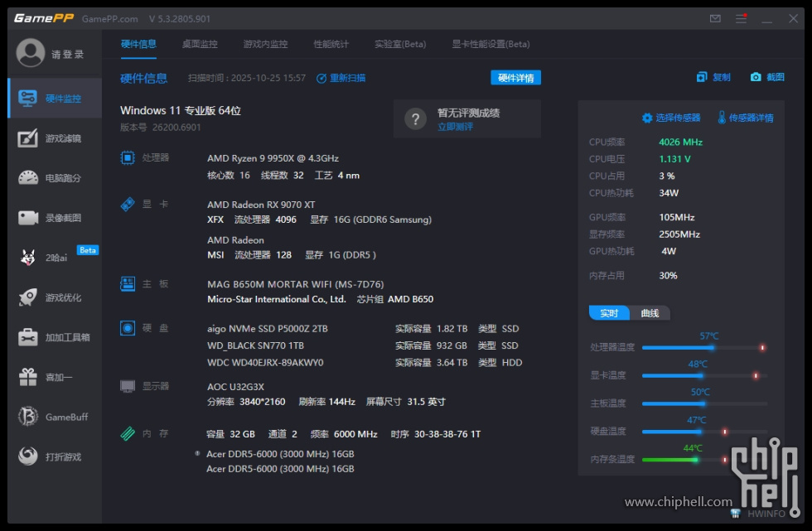
Task: Go to 录像截图 recording section
Action: click(x=54, y=218)
